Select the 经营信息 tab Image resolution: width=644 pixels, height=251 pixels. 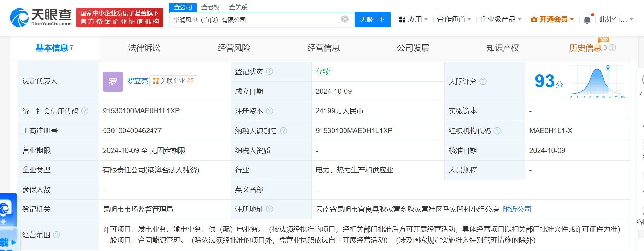point(323,48)
